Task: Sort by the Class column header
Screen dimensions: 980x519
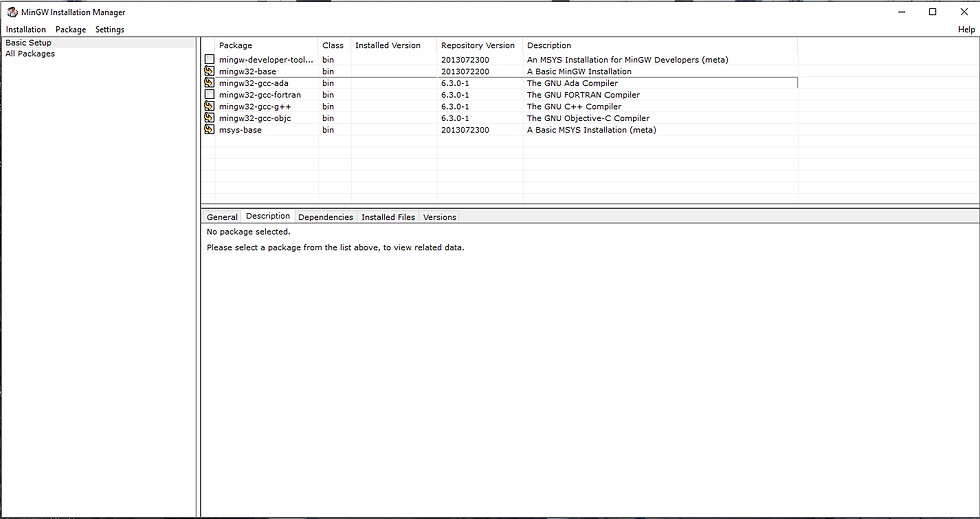Action: pyautogui.click(x=334, y=46)
